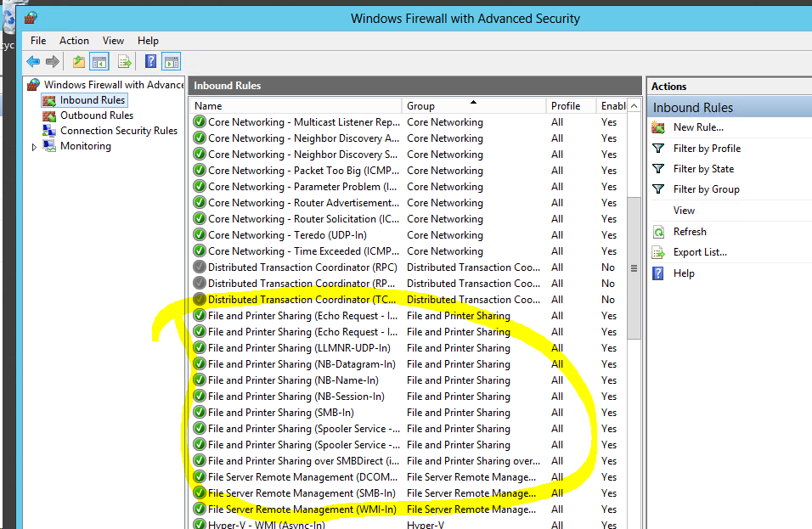Click the Forward arrow toolbar icon
This screenshot has width=812, height=529.
tap(53, 62)
